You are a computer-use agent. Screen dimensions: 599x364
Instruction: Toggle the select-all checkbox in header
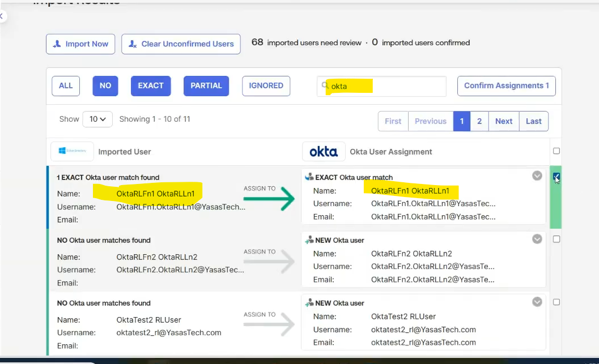click(x=556, y=151)
